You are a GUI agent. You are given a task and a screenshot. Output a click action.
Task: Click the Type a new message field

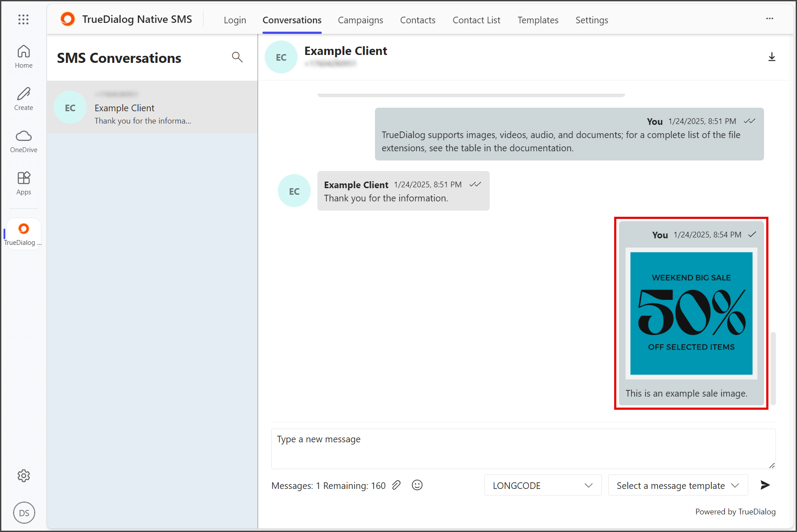(523, 448)
